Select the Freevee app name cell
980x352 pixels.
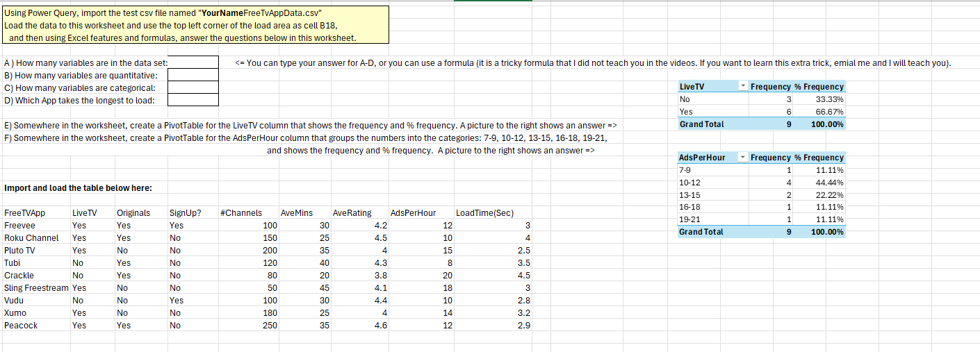(x=35, y=226)
